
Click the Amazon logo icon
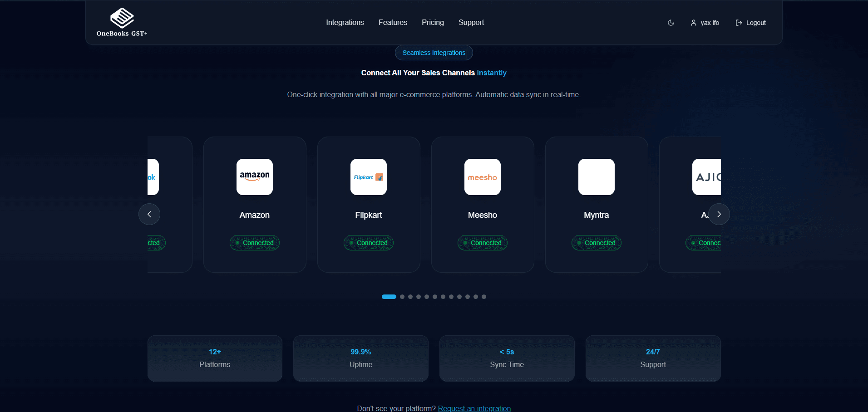click(x=255, y=177)
